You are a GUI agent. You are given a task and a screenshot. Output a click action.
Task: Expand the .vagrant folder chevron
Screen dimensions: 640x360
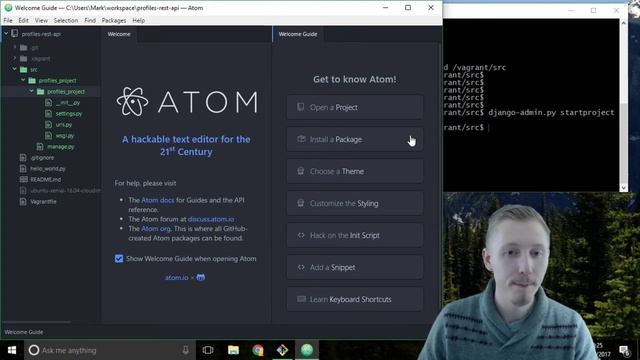coord(15,58)
